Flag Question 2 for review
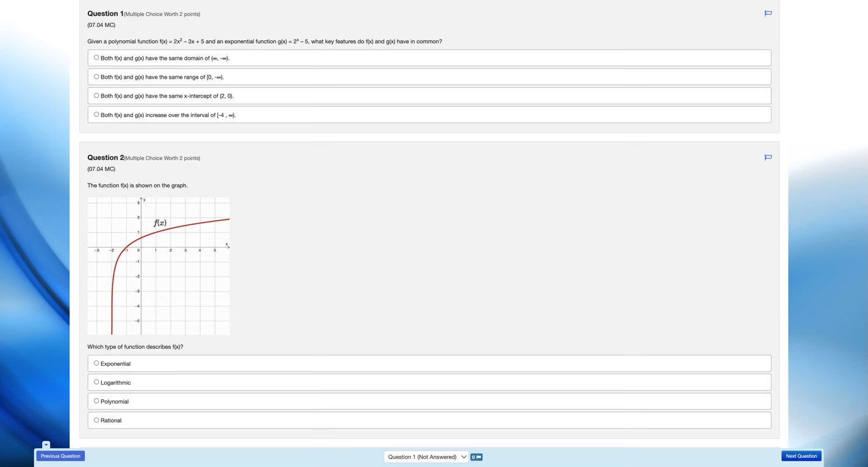The image size is (868, 467). tap(768, 157)
